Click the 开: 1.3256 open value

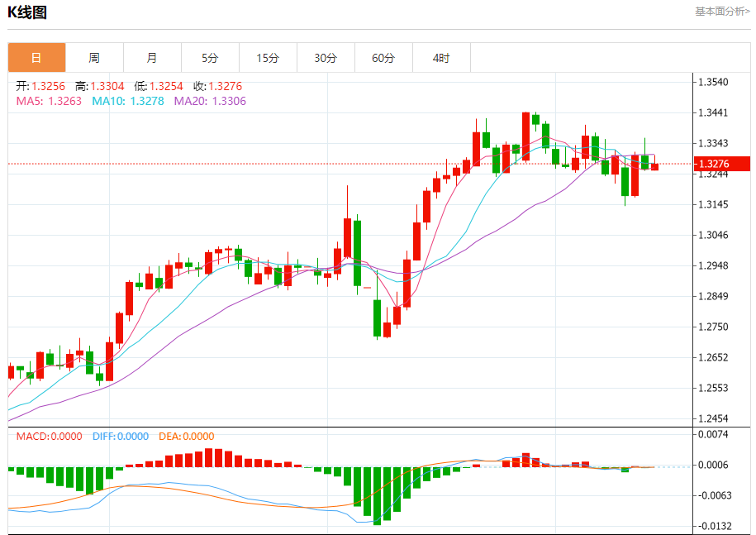40,86
